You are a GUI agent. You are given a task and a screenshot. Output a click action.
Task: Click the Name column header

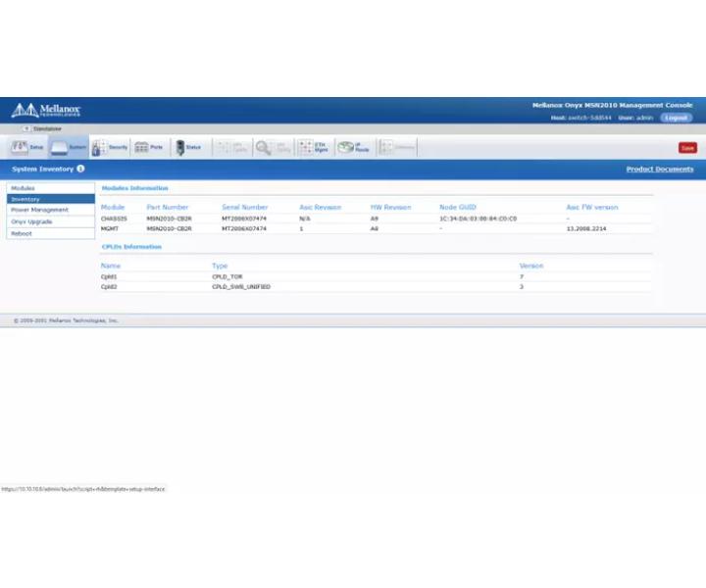[x=111, y=266]
